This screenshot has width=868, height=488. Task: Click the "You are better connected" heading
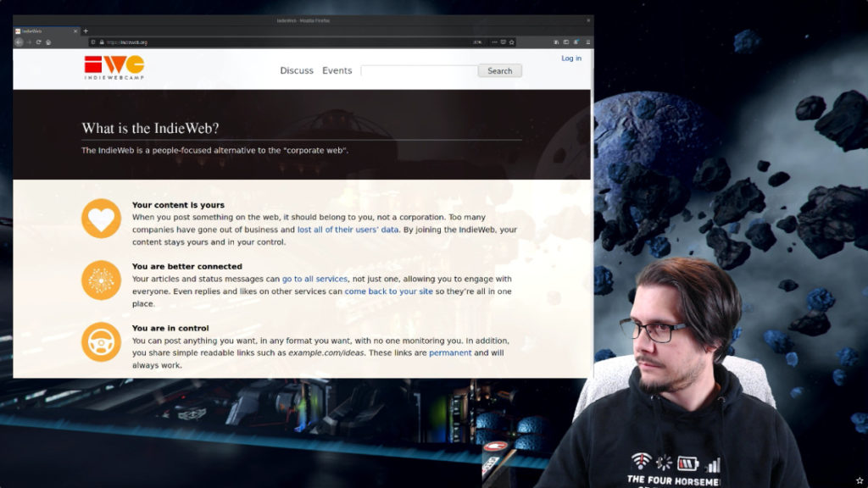click(187, 266)
